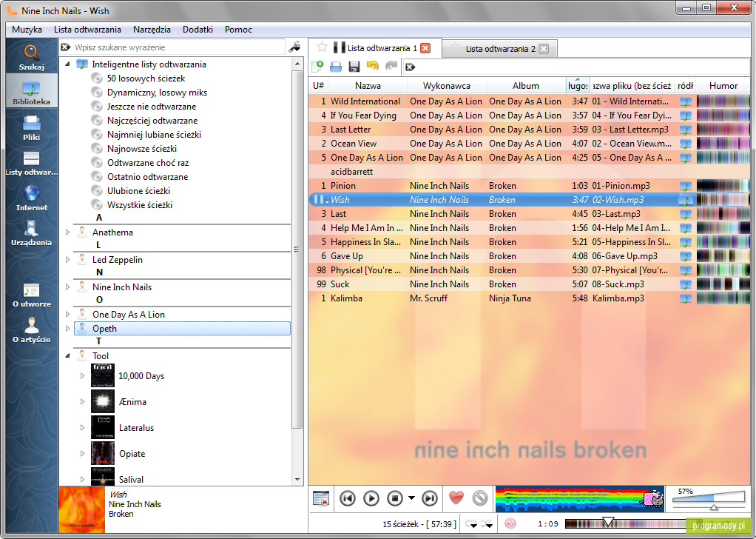Open the Dodatki menu
This screenshot has height=539, width=756.
point(198,30)
